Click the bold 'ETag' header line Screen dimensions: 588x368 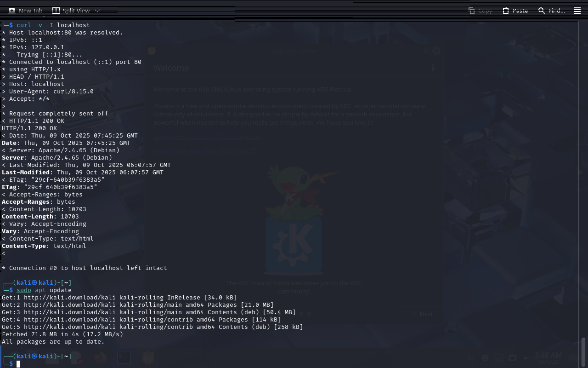[50, 187]
